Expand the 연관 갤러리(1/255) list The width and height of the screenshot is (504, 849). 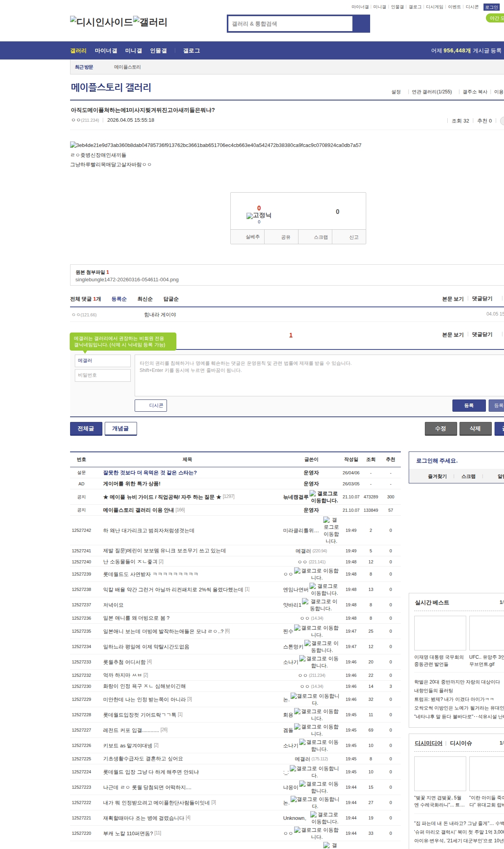click(432, 92)
